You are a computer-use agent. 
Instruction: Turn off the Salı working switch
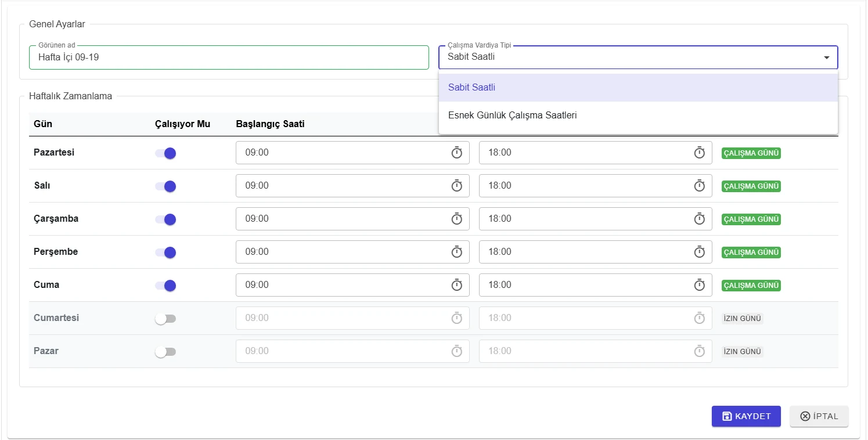[x=165, y=186]
